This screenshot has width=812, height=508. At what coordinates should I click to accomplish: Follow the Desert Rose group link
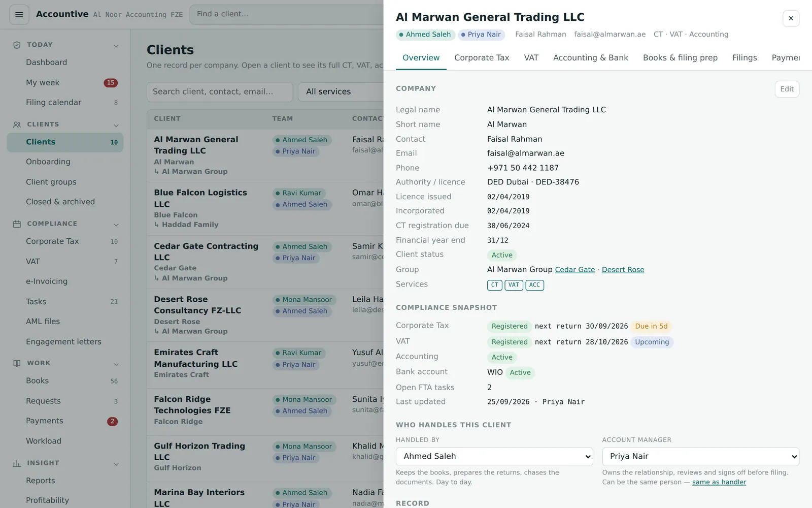click(x=623, y=270)
